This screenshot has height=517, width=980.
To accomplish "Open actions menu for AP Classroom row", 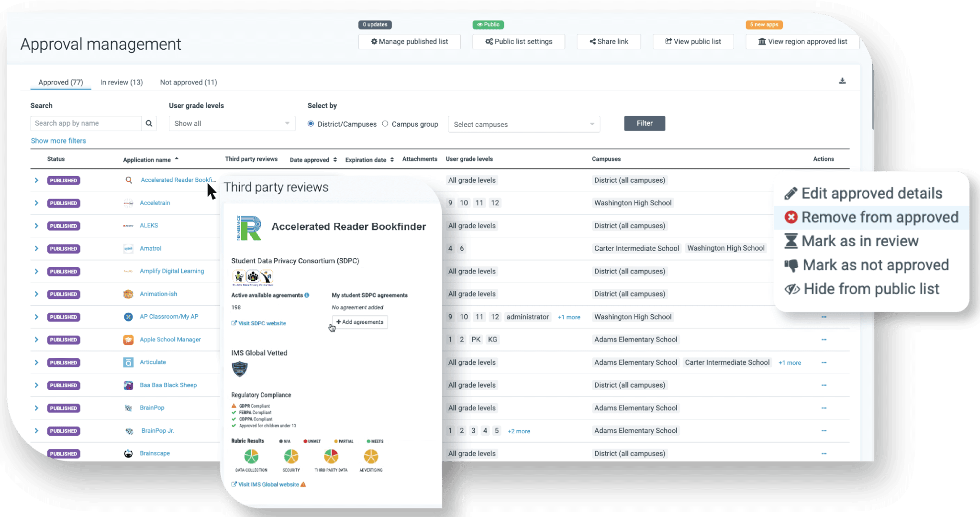I will tap(824, 317).
